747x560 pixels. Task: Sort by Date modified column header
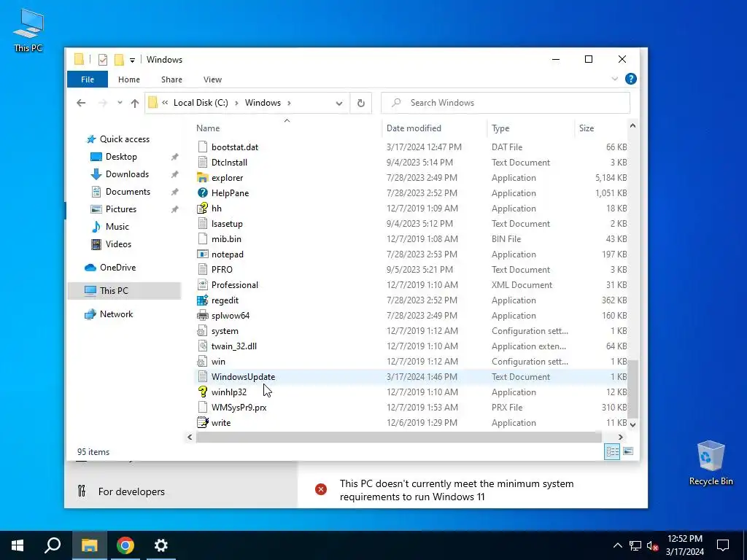(x=435, y=128)
